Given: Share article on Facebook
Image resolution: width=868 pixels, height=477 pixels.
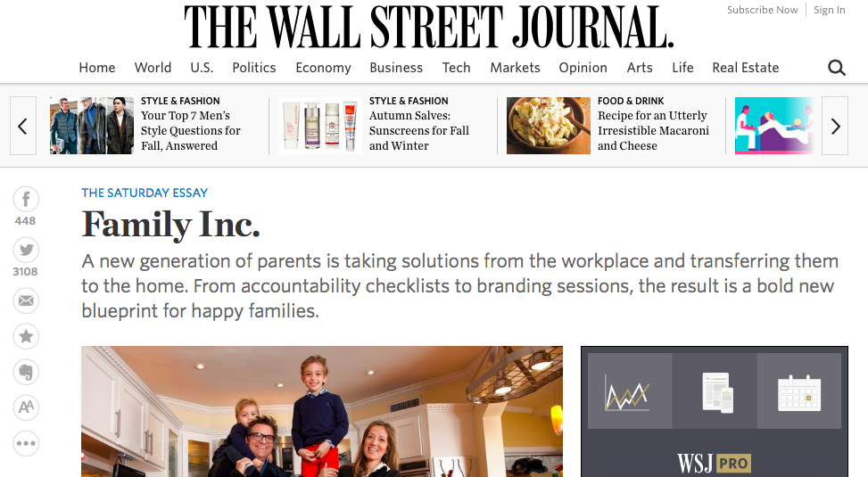Looking at the screenshot, I should (26, 199).
